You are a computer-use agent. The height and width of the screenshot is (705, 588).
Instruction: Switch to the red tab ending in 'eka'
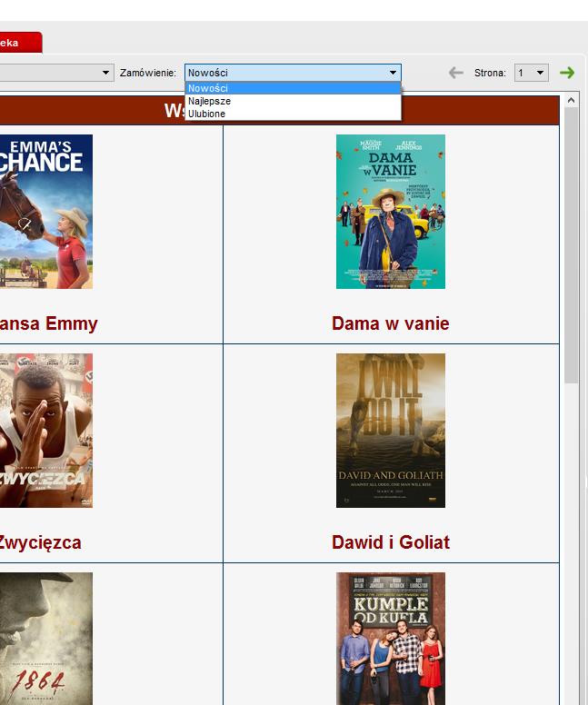coord(20,43)
